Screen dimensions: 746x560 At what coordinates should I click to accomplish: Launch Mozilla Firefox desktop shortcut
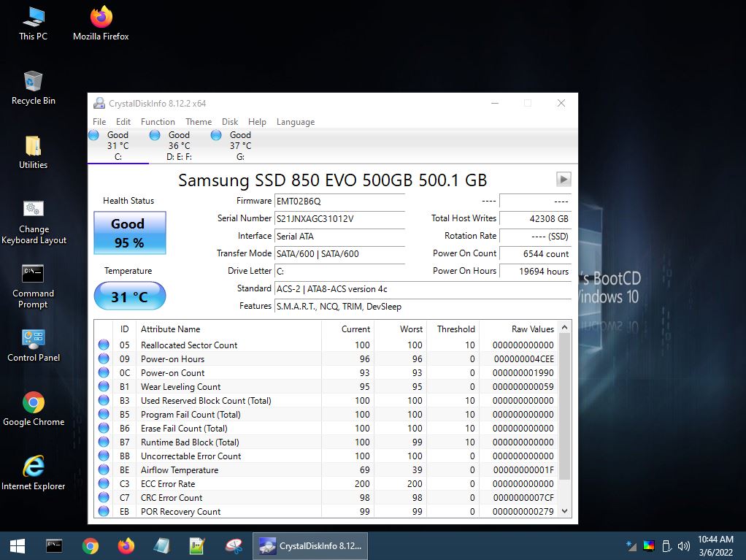point(101,23)
